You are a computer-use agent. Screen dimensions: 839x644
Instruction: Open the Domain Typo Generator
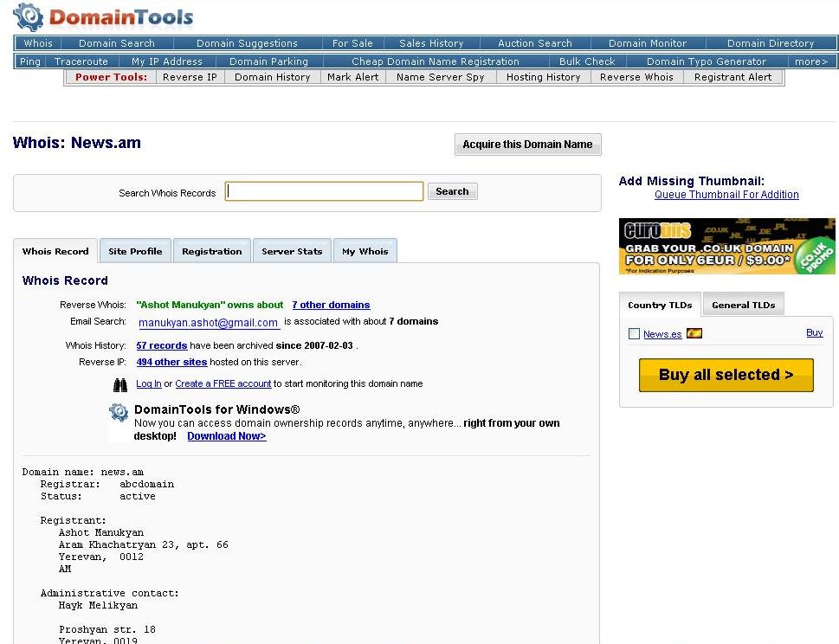click(707, 61)
